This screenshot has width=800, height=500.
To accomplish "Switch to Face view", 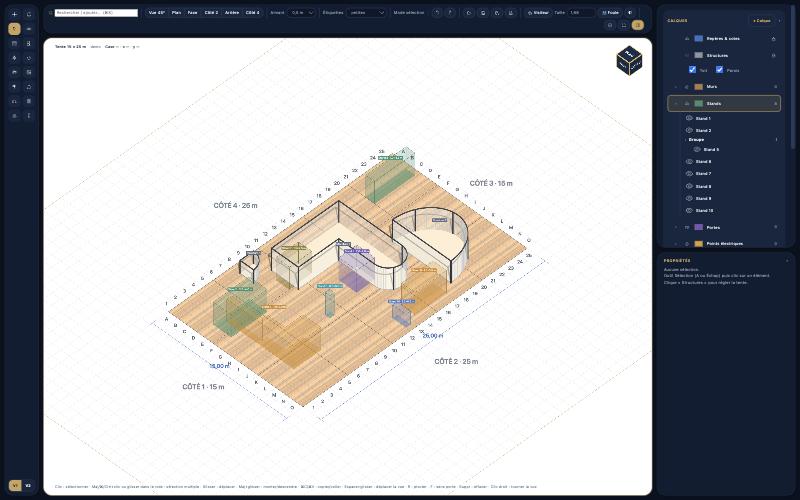I will (192, 13).
